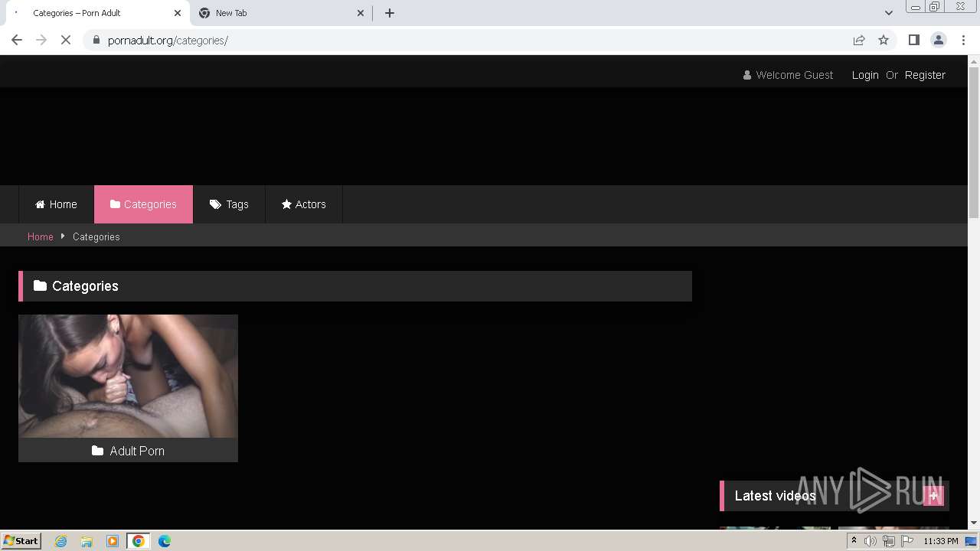980x551 pixels.
Task: Go back using the browser back arrow
Action: coord(17,40)
